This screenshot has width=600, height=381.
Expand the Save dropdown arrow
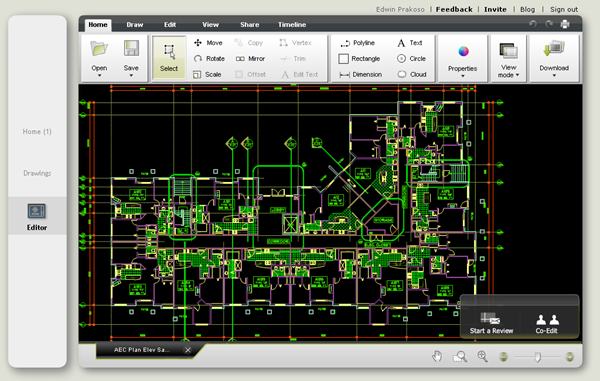coord(131,76)
